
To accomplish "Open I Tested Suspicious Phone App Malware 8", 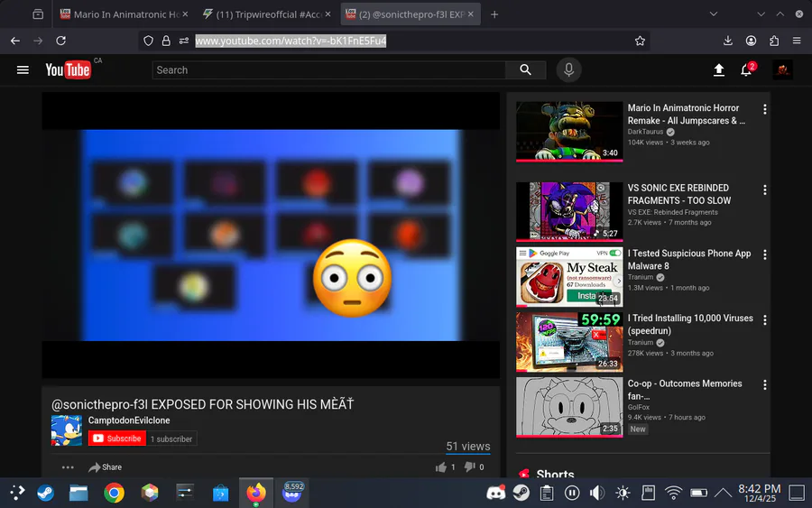I will click(x=688, y=260).
